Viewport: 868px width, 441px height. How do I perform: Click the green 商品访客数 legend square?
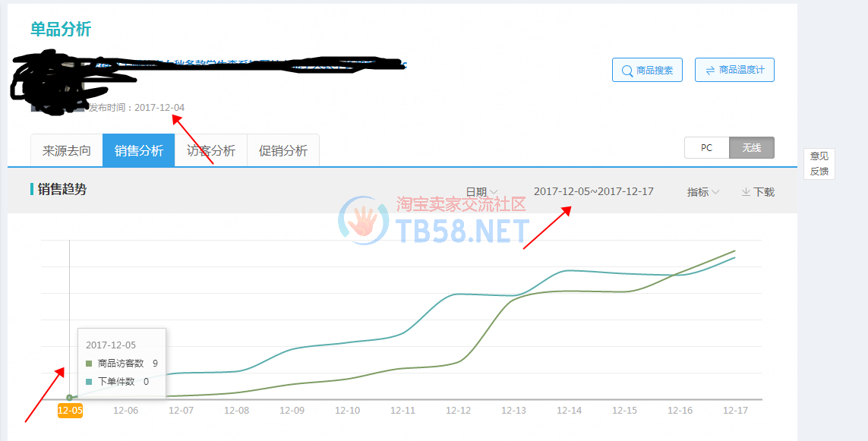click(89, 364)
